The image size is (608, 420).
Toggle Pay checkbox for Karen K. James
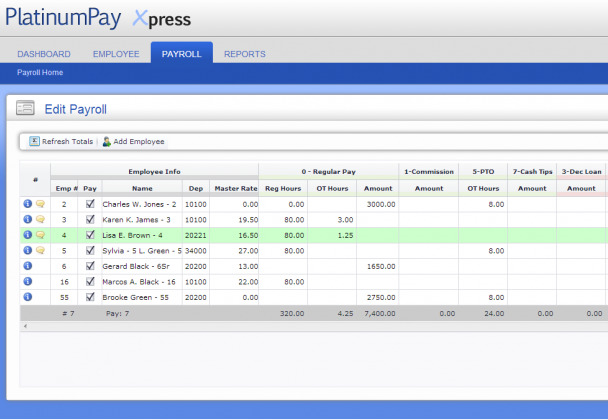(90, 220)
